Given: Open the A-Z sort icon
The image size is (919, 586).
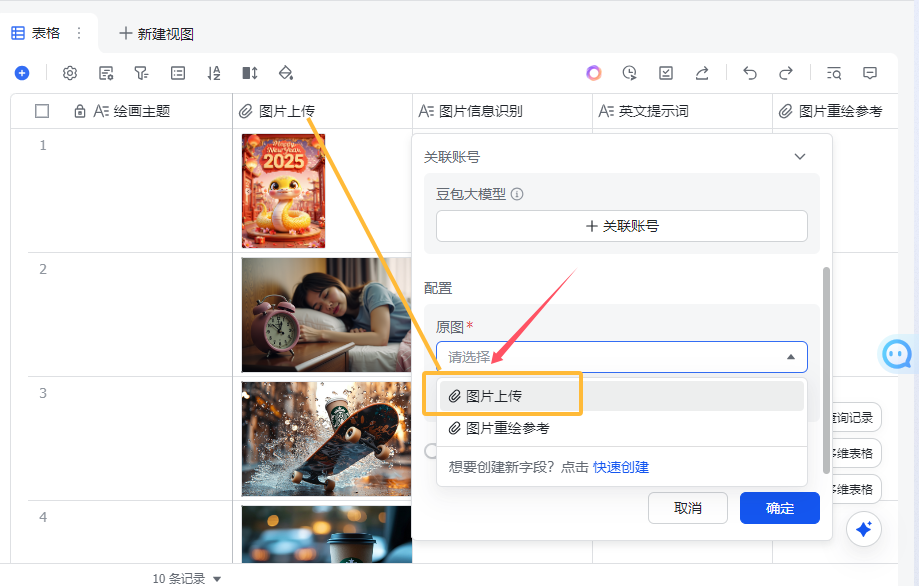Looking at the screenshot, I should pyautogui.click(x=214, y=73).
